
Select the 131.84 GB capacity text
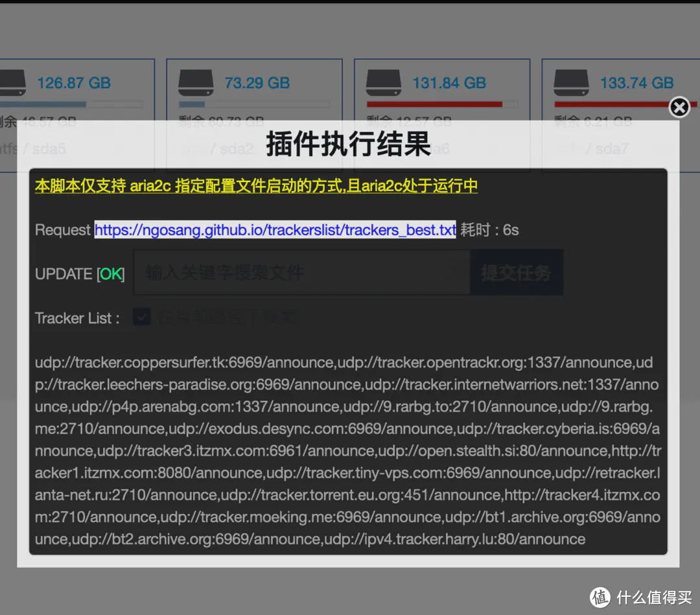449,82
